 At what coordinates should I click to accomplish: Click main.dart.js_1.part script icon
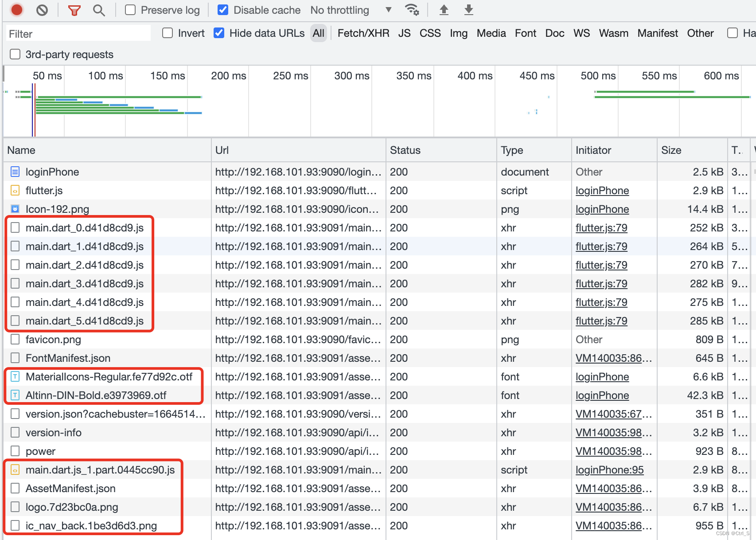[15, 470]
